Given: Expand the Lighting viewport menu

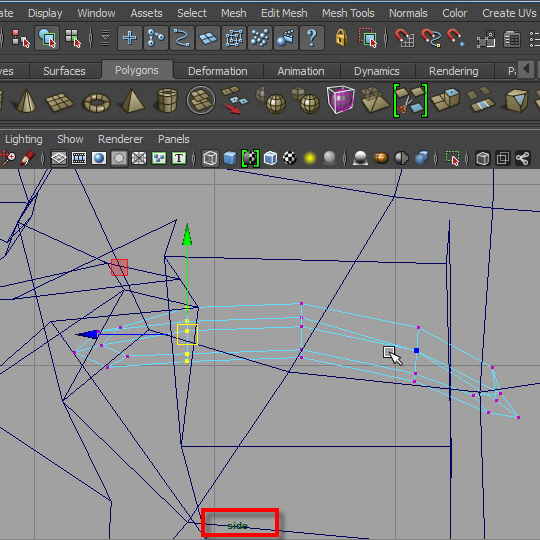Looking at the screenshot, I should pos(23,139).
